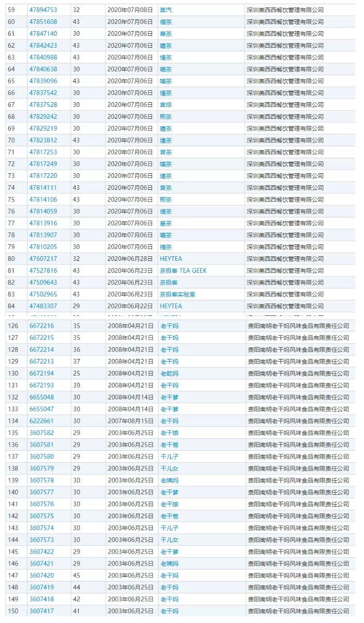Open application number 3607582

(41, 433)
